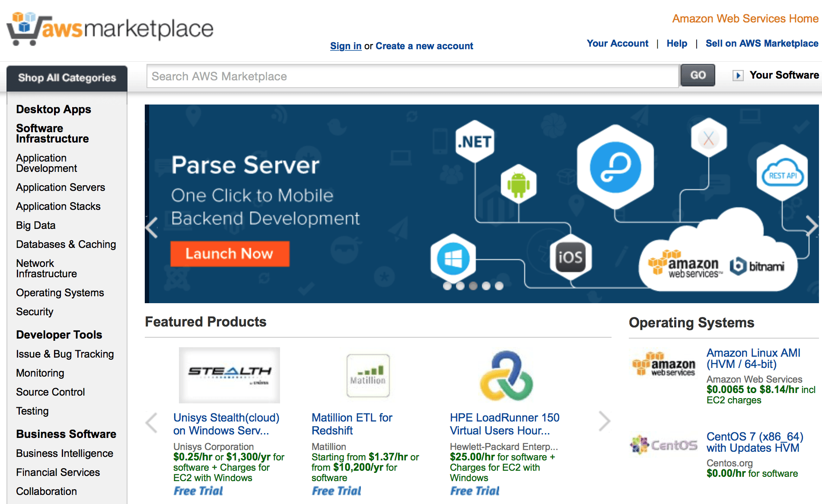Open Source Control category
The image size is (822, 504).
[51, 392]
